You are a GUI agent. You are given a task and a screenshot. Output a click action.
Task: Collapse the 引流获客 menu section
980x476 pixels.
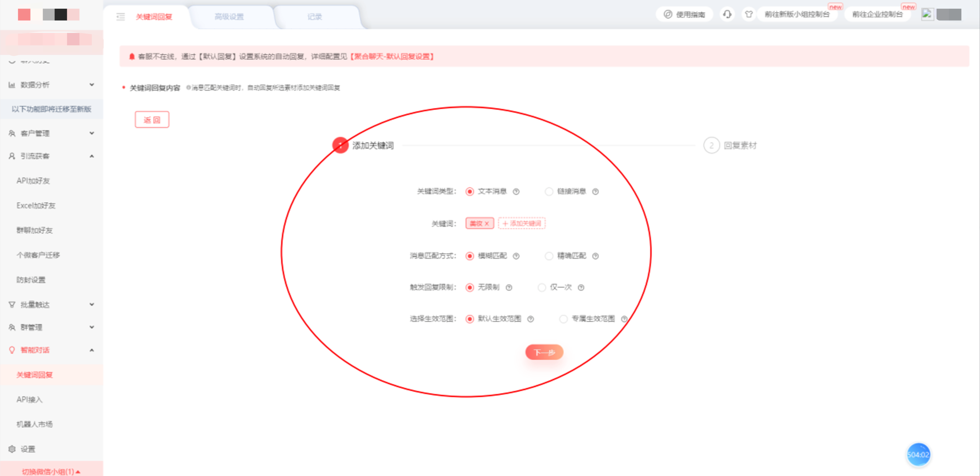(x=91, y=156)
